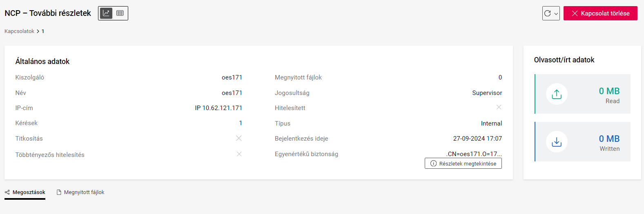Viewport: 644px width, 214px height.
Task: Click the Titkosítás X status icon
Action: [x=239, y=138]
